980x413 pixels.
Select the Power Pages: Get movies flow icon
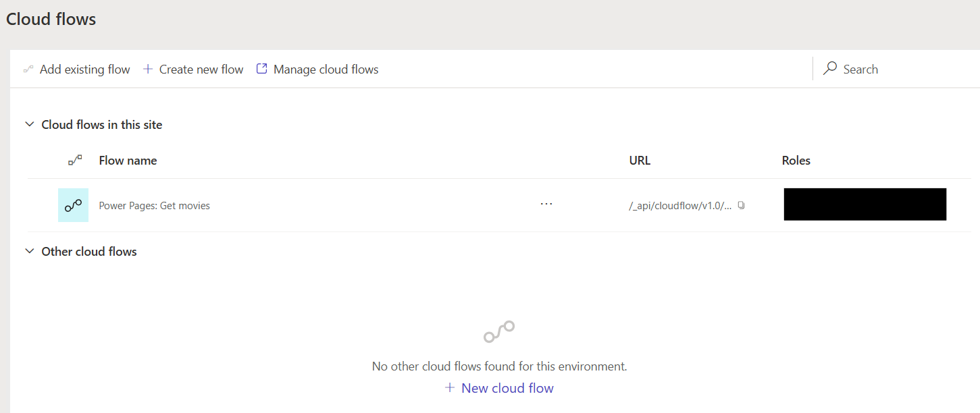(73, 205)
